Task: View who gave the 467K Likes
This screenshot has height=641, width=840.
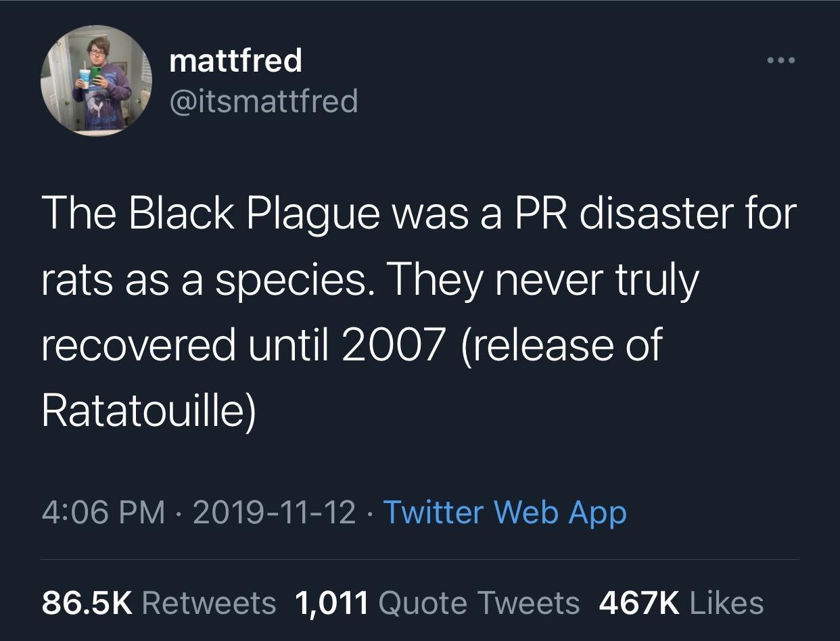Action: click(682, 602)
